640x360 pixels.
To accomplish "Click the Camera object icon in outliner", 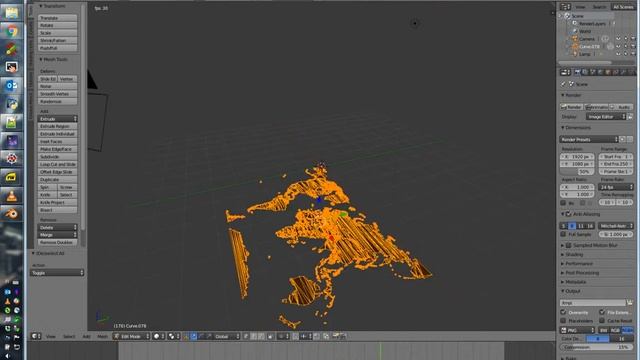I will 575,39.
